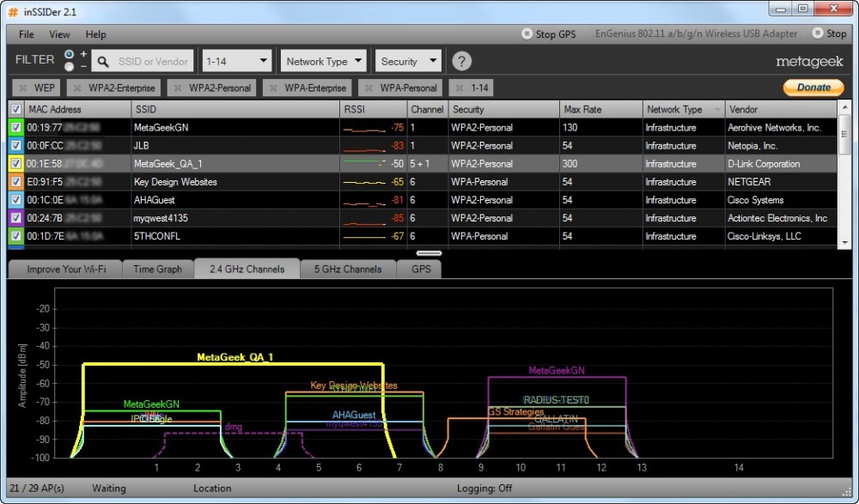Click the filter help question mark icon
Image resolution: width=859 pixels, height=504 pixels.
click(462, 61)
